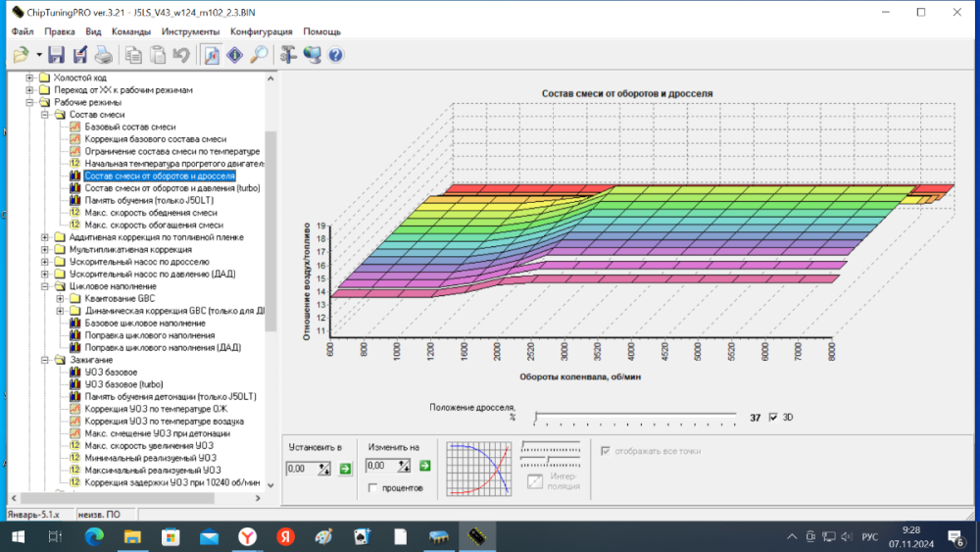Click the blue diamond info icon

(234, 55)
